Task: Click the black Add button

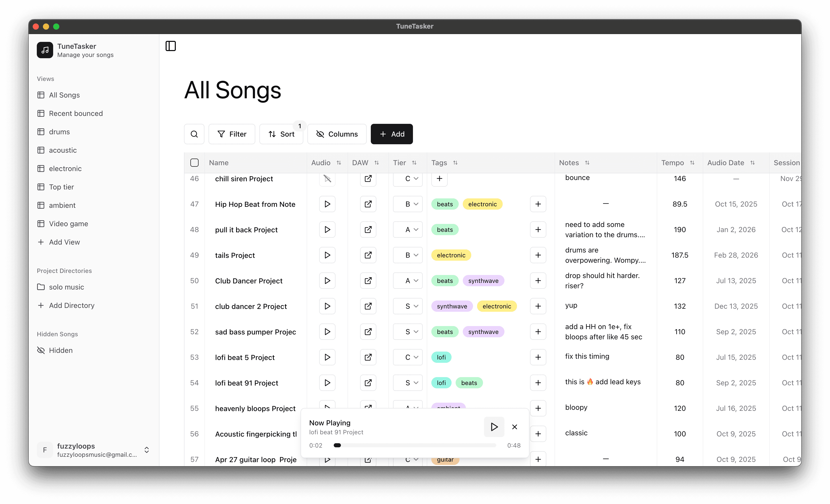Action: click(x=392, y=134)
